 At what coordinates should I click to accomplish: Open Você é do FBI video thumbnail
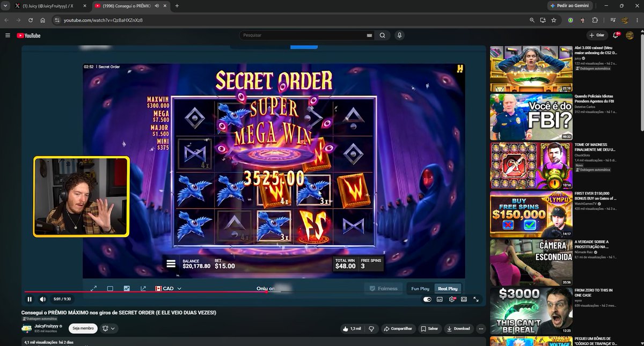point(531,117)
